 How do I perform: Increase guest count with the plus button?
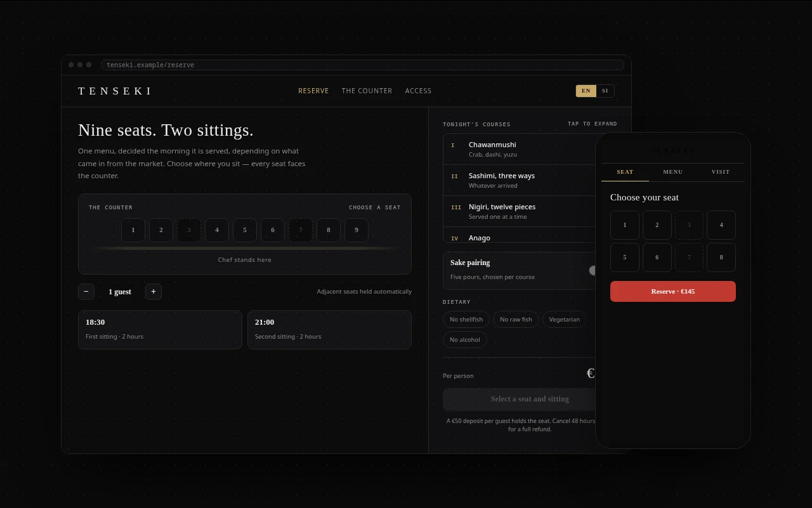(154, 292)
